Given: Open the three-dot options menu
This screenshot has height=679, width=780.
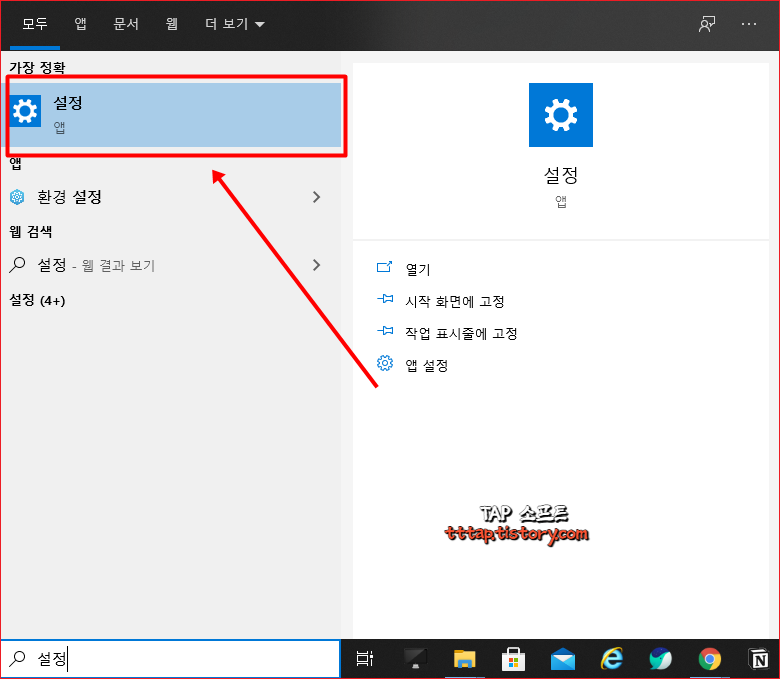Looking at the screenshot, I should click(749, 24).
